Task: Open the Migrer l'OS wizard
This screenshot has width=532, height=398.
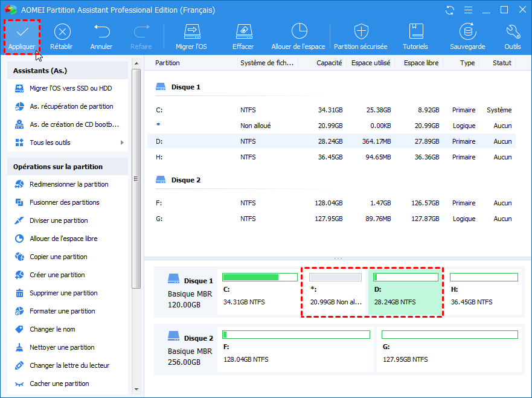Action: pos(192,31)
